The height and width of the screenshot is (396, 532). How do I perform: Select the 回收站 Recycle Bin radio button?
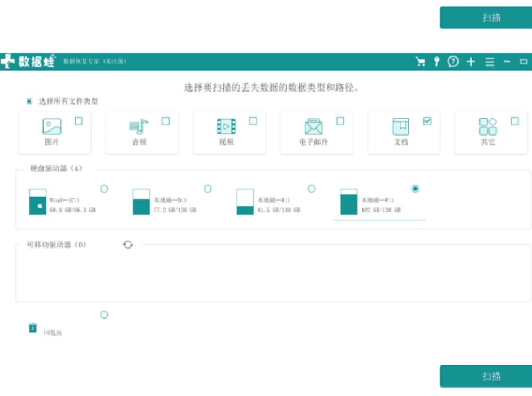(x=104, y=315)
